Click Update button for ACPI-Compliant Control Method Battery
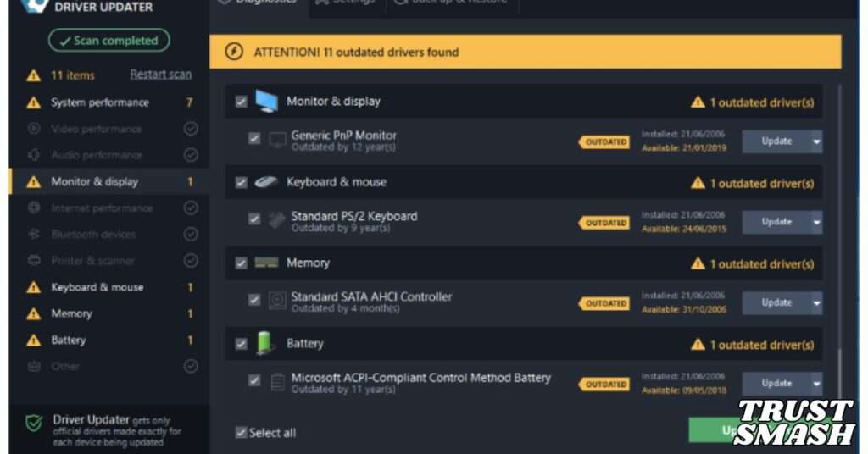 pos(776,383)
